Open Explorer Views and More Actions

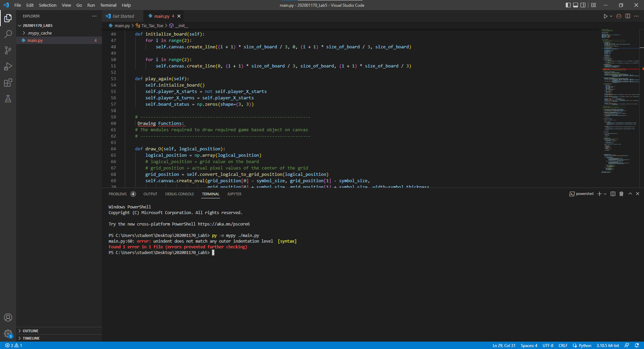click(94, 16)
